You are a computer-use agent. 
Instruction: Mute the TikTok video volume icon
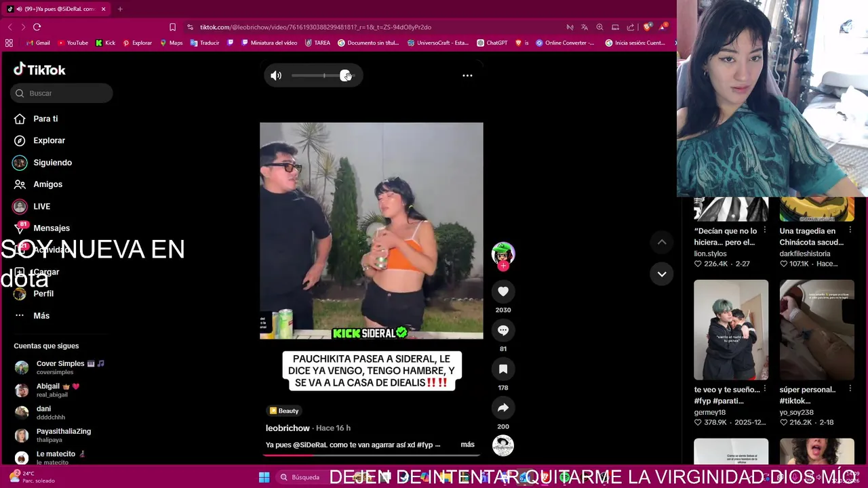click(276, 76)
